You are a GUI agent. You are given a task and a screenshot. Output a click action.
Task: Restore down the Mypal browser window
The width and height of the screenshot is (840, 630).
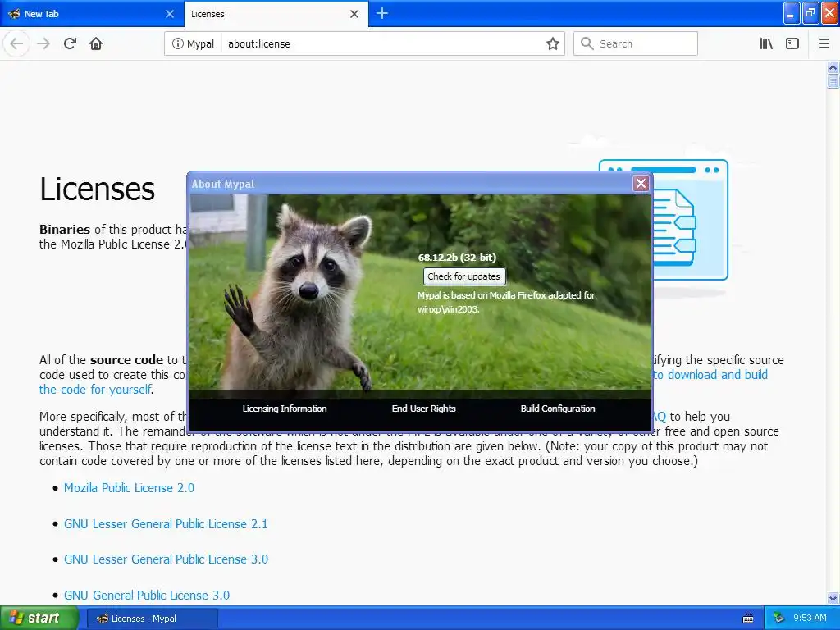810,13
